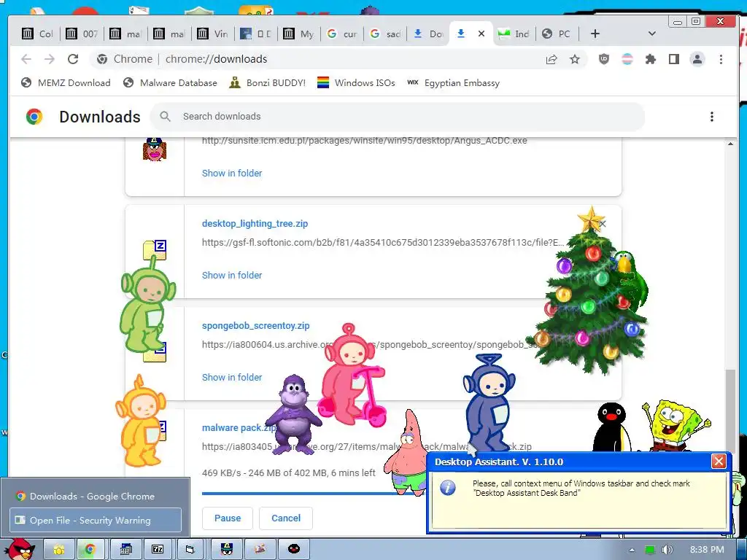747x560 pixels.
Task: Open the MEMZ Download bookmark
Action: click(x=66, y=83)
